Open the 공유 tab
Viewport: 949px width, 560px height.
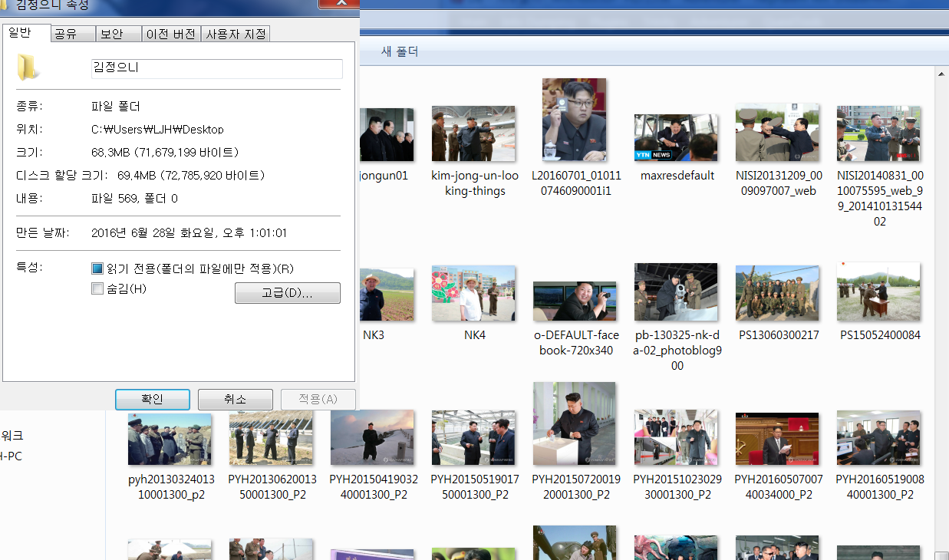73,34
